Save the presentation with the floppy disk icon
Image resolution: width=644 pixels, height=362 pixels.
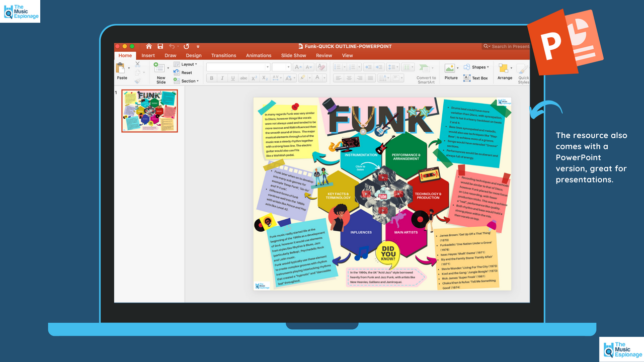[160, 46]
